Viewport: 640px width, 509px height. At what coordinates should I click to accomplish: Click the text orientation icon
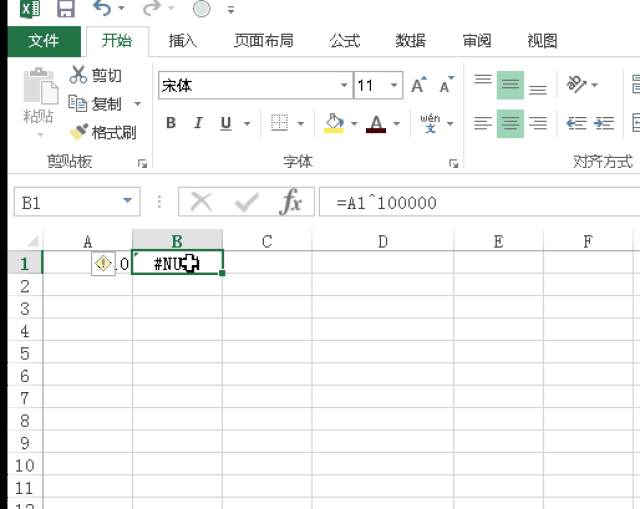(576, 84)
